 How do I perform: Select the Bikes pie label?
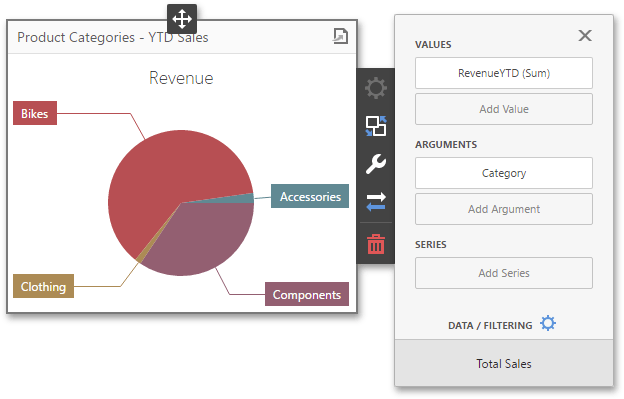point(35,113)
